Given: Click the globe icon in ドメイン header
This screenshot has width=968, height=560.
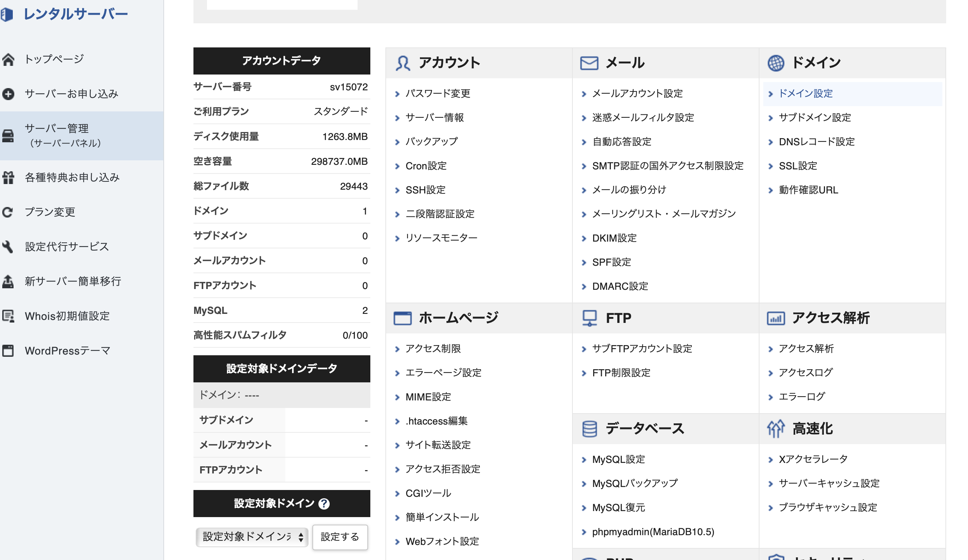Looking at the screenshot, I should click(x=776, y=63).
